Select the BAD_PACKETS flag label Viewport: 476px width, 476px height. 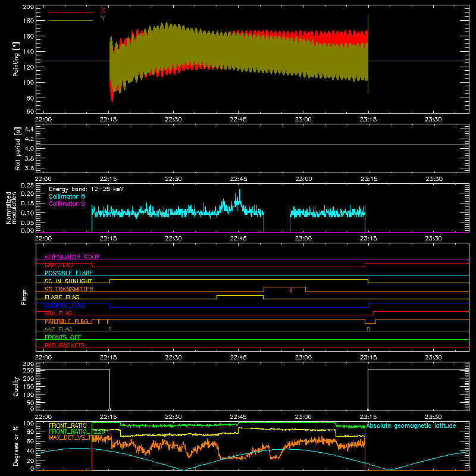[65, 345]
